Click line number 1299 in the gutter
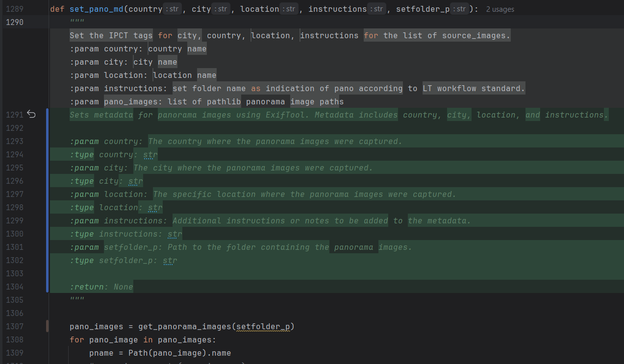This screenshot has width=624, height=364. (x=15, y=220)
